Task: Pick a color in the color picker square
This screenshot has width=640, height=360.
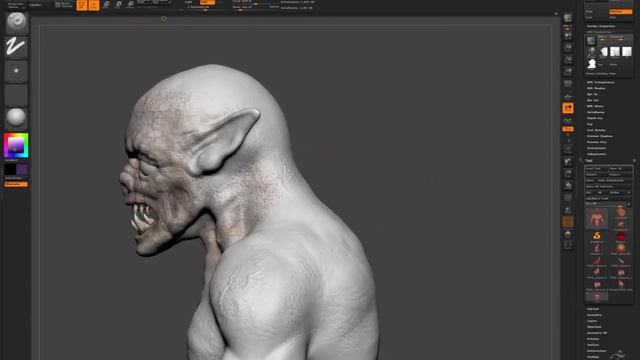Action: tap(16, 145)
